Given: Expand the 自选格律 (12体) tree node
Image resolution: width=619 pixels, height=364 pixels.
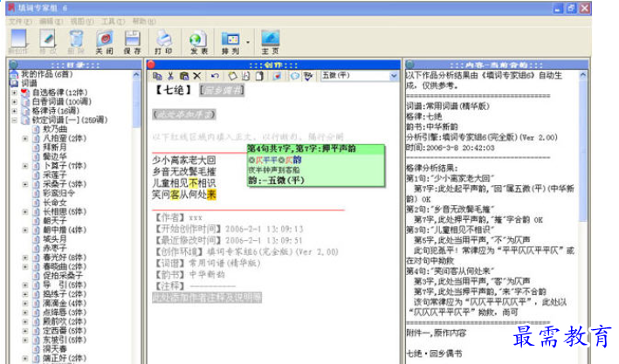Looking at the screenshot, I should coord(14,93).
